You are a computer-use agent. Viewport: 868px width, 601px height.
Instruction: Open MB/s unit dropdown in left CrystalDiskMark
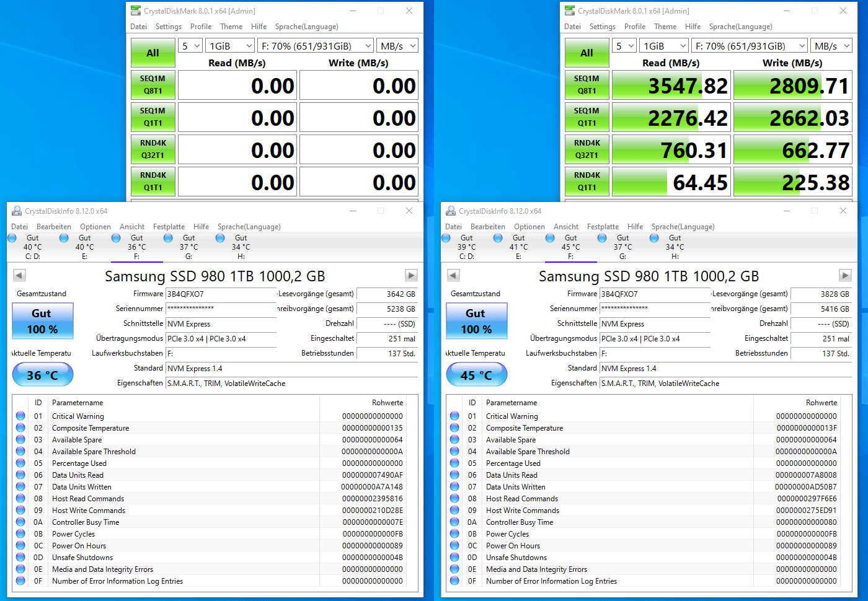(x=397, y=46)
